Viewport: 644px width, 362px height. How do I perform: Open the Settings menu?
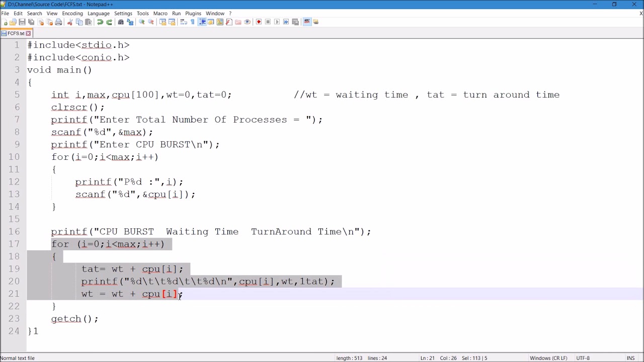point(123,14)
